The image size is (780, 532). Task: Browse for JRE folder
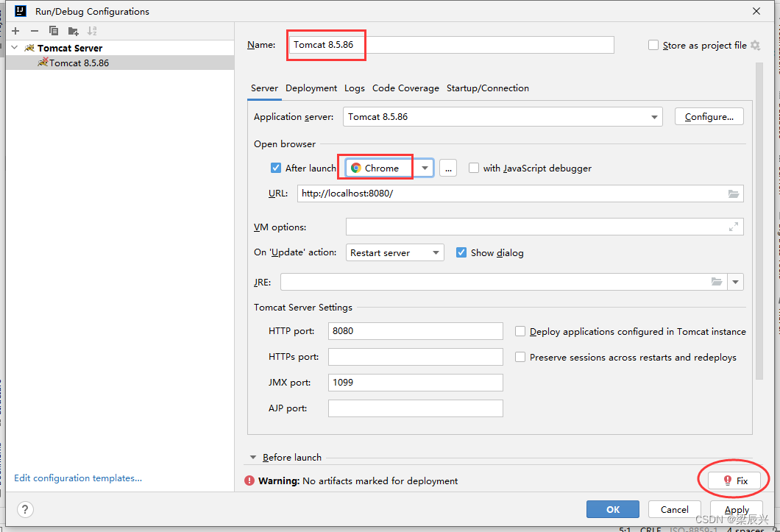coord(716,282)
